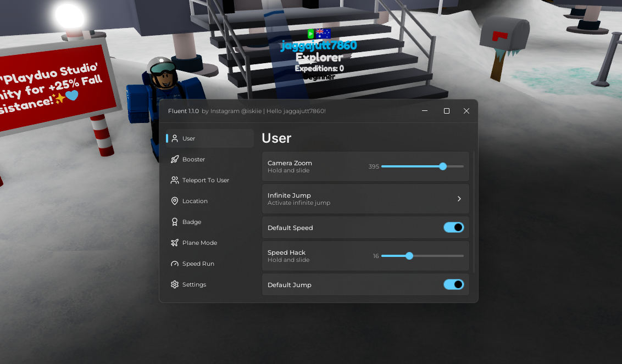Click the Australian flag above nametag
622x364 pixels.
click(x=323, y=33)
